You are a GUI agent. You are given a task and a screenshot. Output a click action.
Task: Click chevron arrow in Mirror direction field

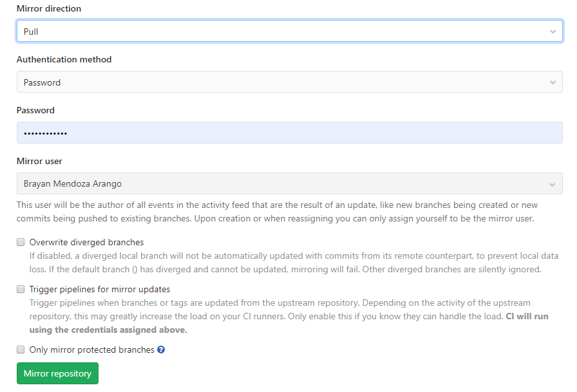(x=553, y=32)
